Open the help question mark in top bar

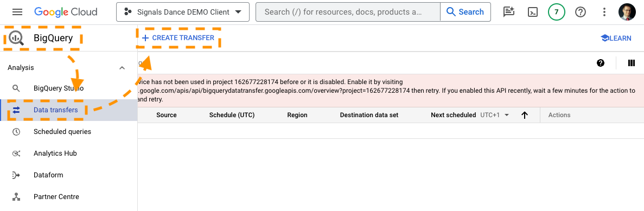click(581, 12)
